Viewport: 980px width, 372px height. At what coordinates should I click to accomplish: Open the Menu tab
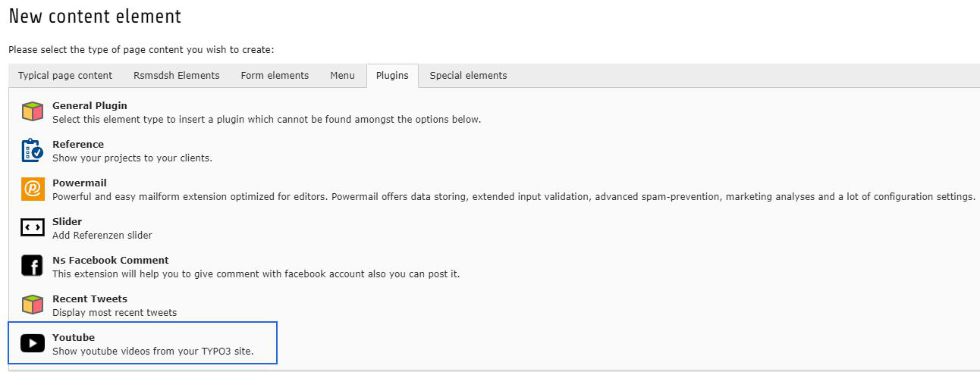point(343,75)
